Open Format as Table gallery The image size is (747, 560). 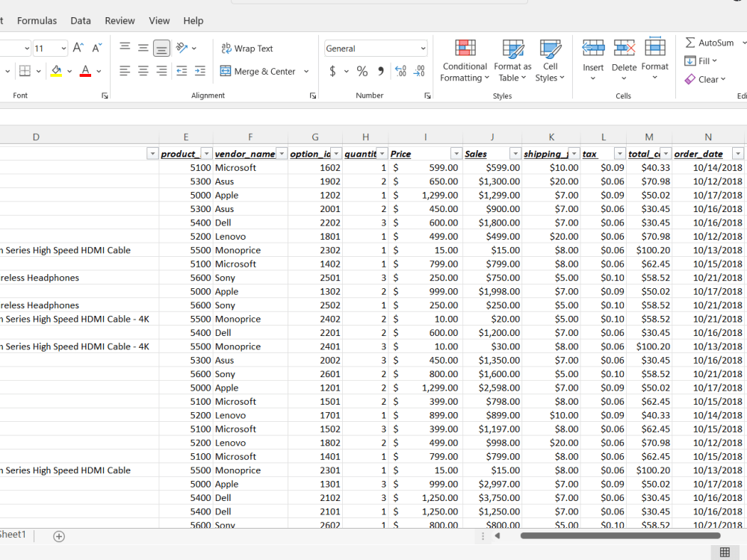coord(512,61)
